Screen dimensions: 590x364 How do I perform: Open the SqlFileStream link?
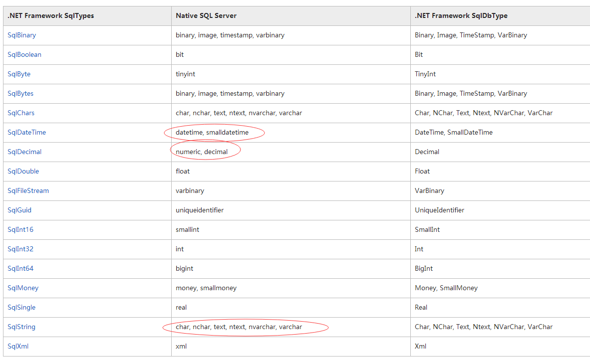tap(28, 190)
